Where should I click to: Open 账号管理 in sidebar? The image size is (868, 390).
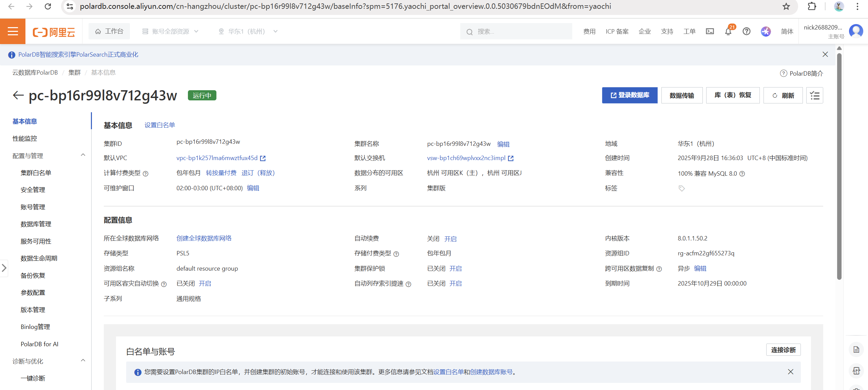[33, 207]
